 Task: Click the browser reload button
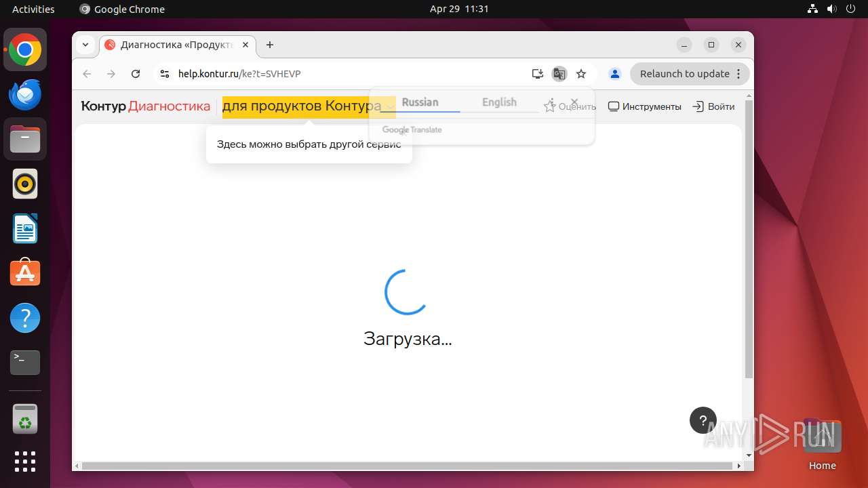(136, 74)
